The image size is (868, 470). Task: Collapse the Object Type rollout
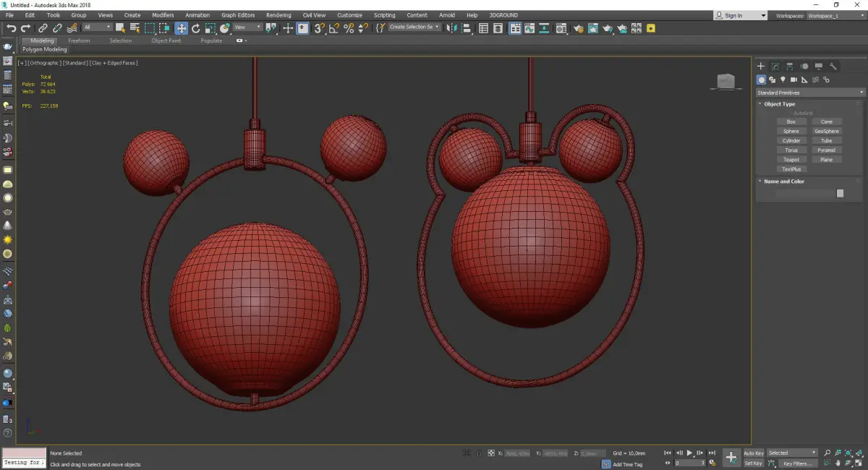pos(779,104)
